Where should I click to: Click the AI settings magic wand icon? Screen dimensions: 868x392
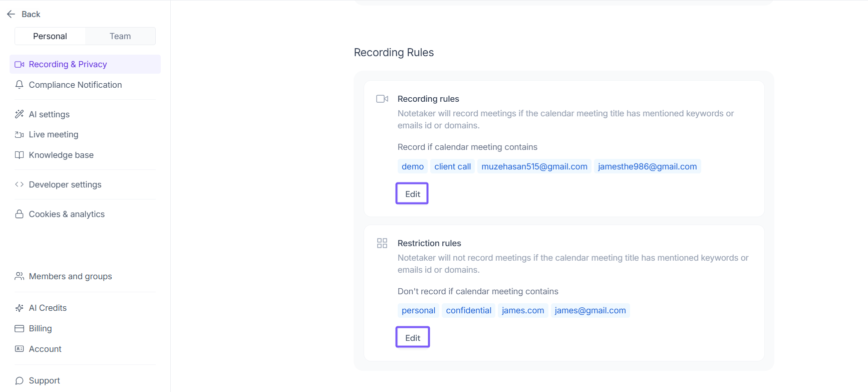tap(20, 114)
